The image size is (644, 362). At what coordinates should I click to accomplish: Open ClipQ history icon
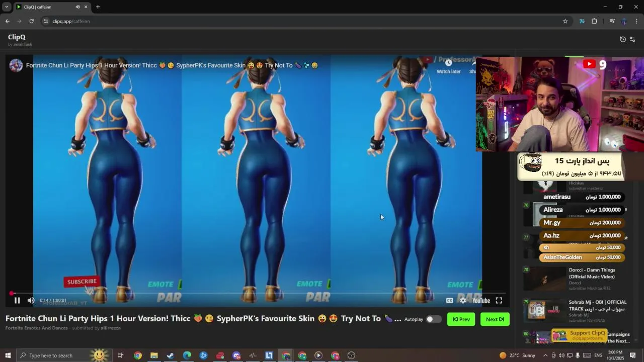click(x=623, y=39)
